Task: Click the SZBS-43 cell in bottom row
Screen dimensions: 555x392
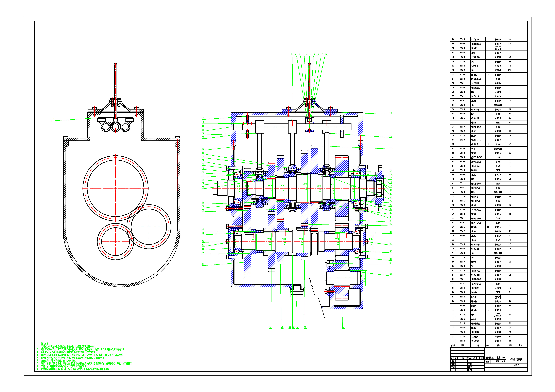Action: tap(463, 341)
